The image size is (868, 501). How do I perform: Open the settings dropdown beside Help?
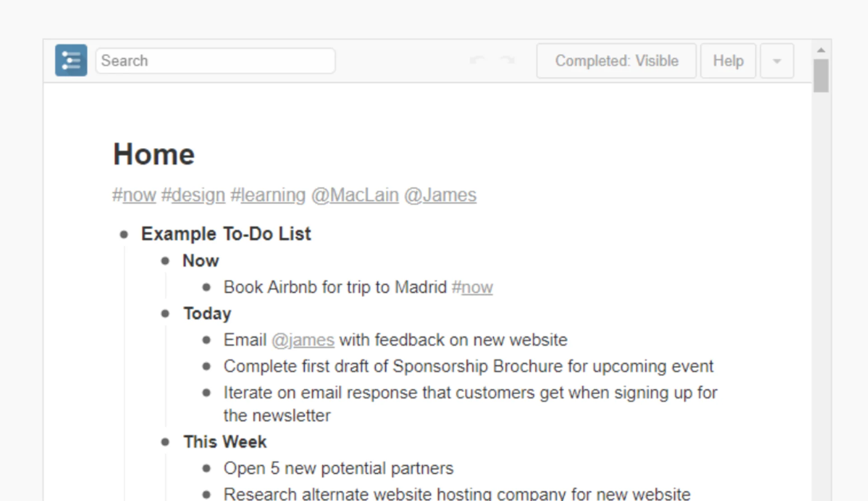[777, 61]
